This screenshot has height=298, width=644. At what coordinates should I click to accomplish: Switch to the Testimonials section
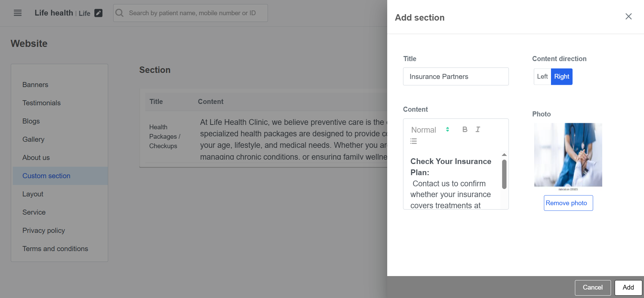pos(41,103)
